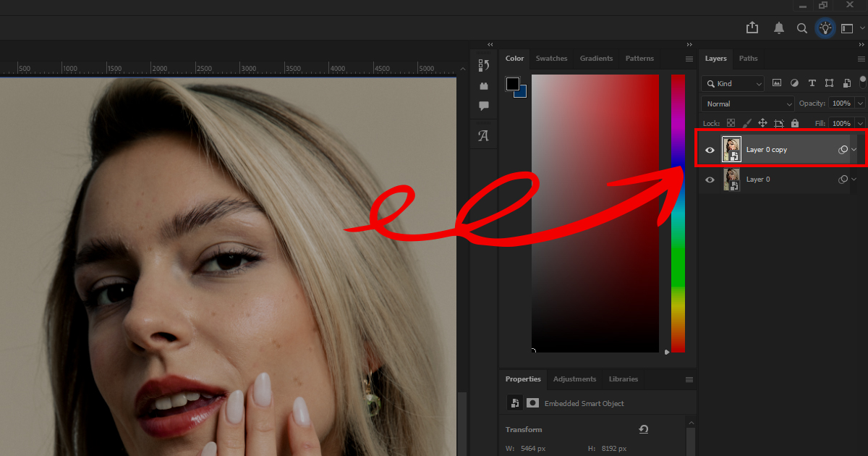Select the Layer 0 thumbnail

[731, 180]
